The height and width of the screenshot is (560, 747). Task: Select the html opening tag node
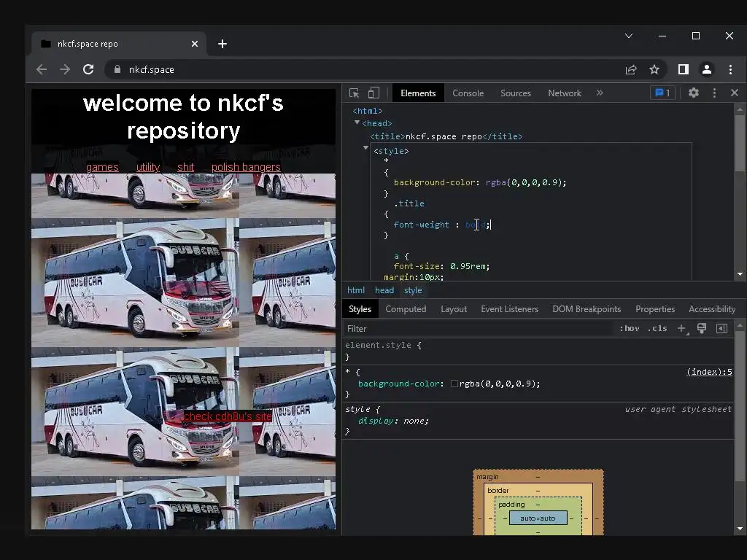pyautogui.click(x=368, y=111)
